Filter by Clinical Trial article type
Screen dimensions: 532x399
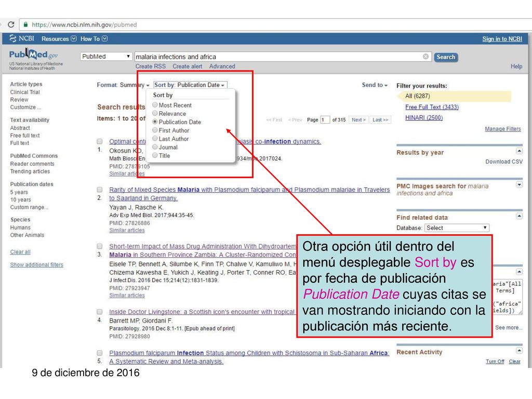(25, 92)
